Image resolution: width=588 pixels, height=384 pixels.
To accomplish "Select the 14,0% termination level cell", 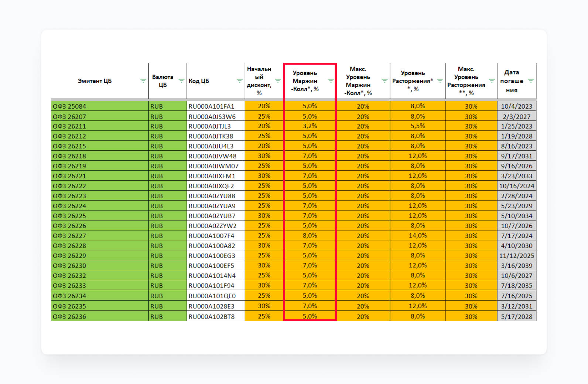I will 417,236.
